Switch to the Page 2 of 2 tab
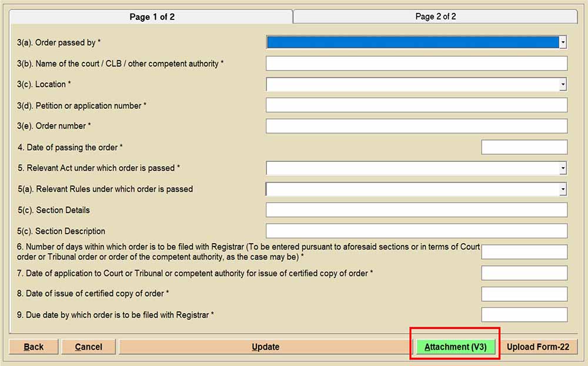The width and height of the screenshot is (588, 366). pyautogui.click(x=435, y=16)
